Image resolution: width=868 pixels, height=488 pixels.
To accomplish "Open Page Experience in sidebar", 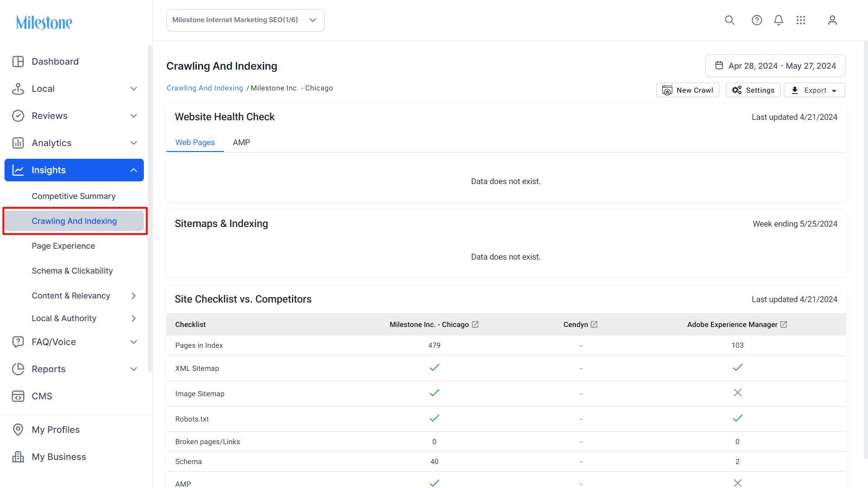I will [63, 246].
